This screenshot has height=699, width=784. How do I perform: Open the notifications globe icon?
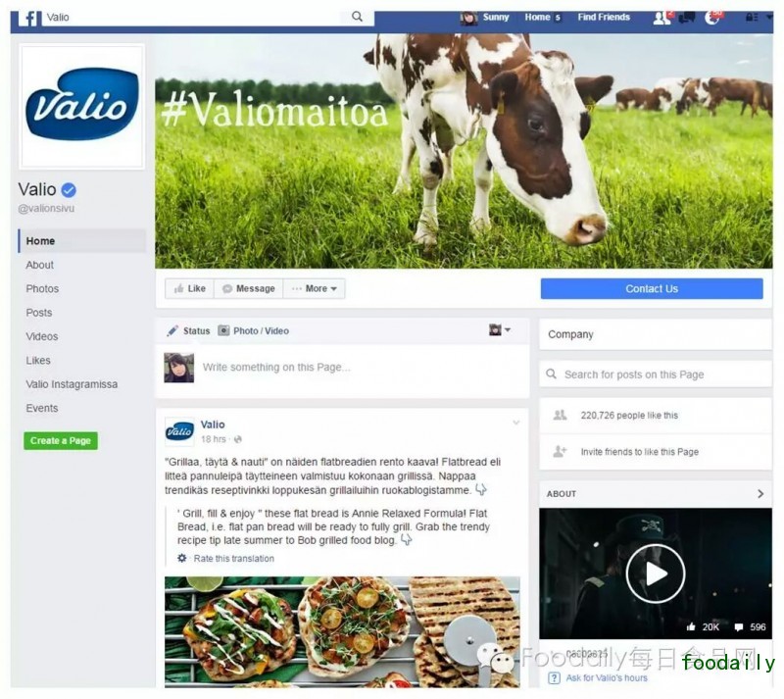click(711, 18)
